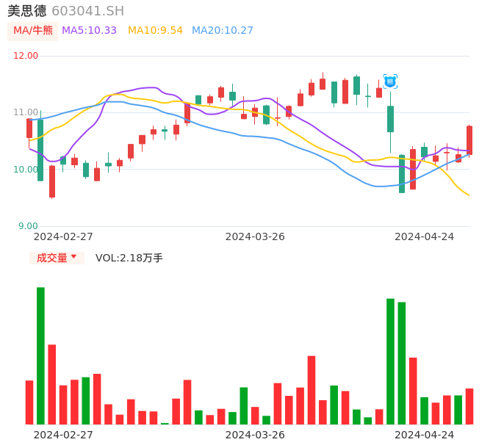This screenshot has height=445, width=504.
Task: Click the rightmost red volume bar
Action: pos(469,406)
